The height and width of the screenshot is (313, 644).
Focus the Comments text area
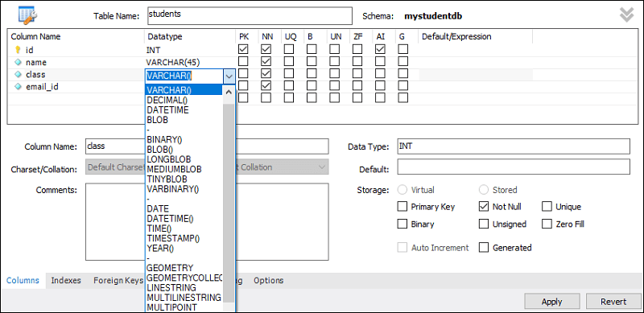208,222
